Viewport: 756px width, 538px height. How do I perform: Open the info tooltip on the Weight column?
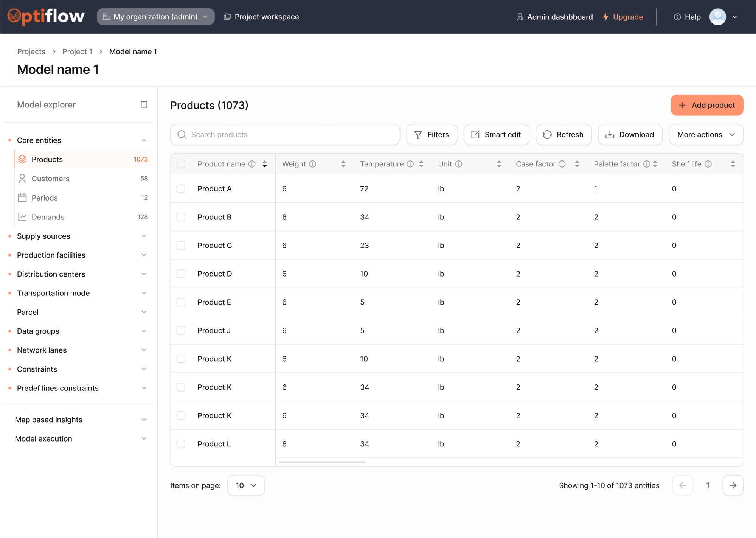click(x=313, y=164)
